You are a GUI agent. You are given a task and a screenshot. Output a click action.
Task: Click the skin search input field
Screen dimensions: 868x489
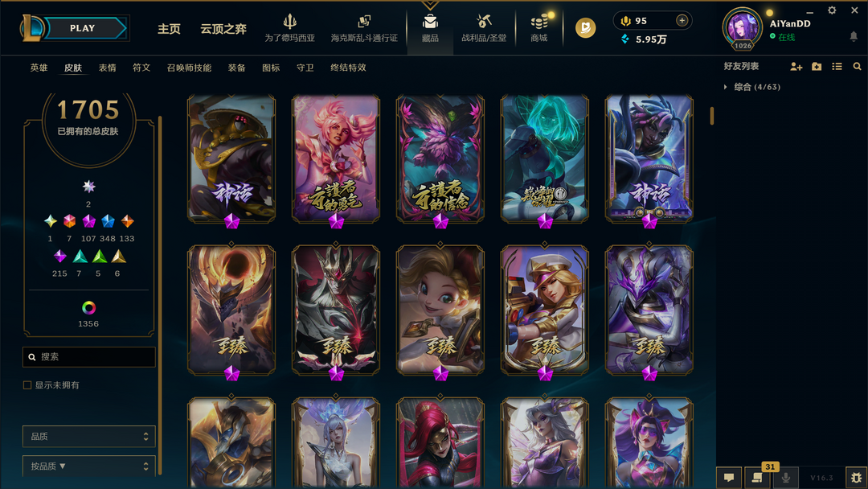[88, 356]
